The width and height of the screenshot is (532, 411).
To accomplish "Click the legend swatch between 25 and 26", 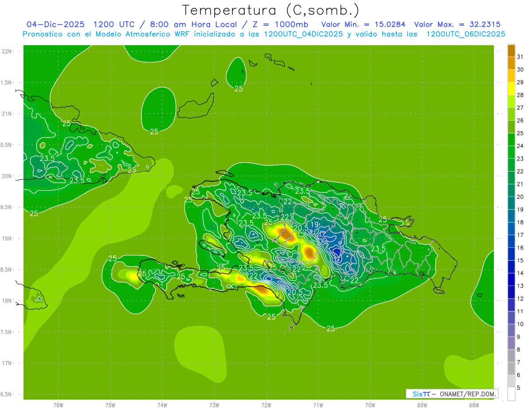I will [x=511, y=127].
